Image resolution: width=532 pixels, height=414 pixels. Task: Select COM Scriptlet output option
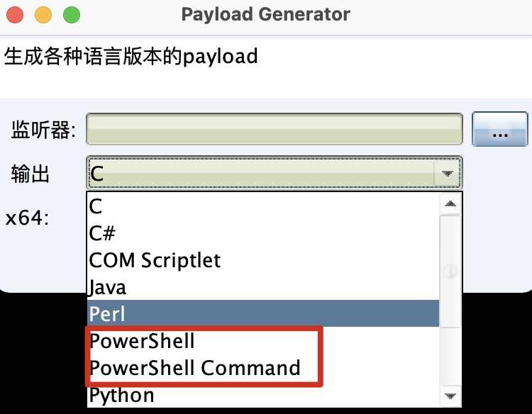(x=263, y=259)
